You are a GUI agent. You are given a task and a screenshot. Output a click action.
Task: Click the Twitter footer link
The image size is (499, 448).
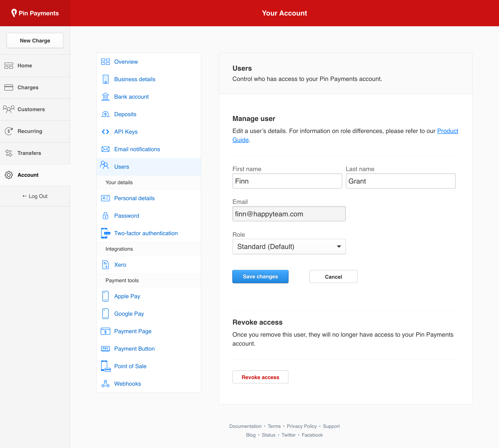click(288, 435)
